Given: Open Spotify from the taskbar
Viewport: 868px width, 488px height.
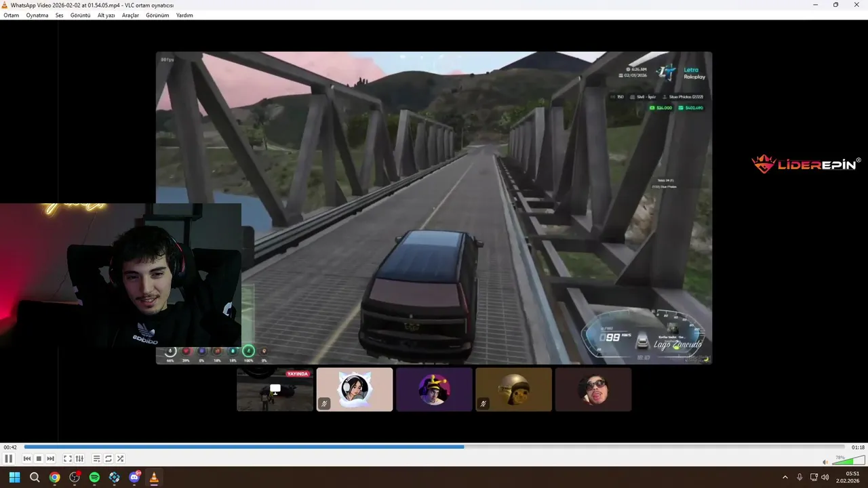Looking at the screenshot, I should point(94,477).
